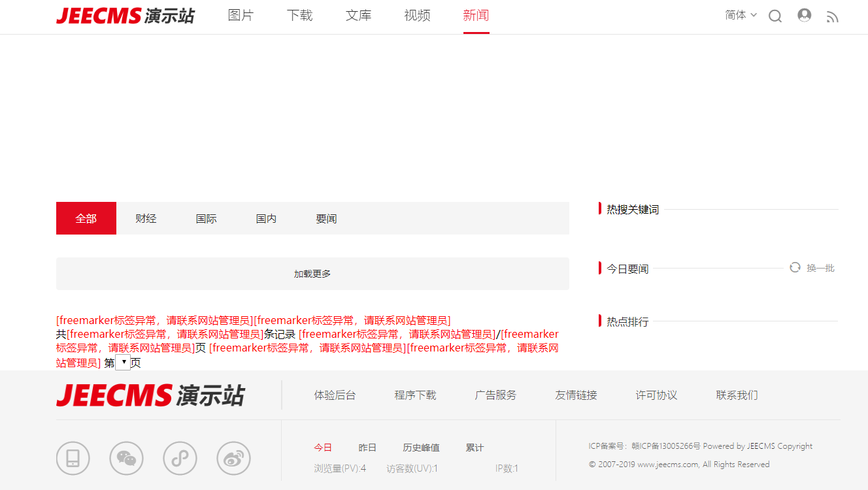Switch to the 国际 tab
868x490 pixels.
(x=207, y=218)
